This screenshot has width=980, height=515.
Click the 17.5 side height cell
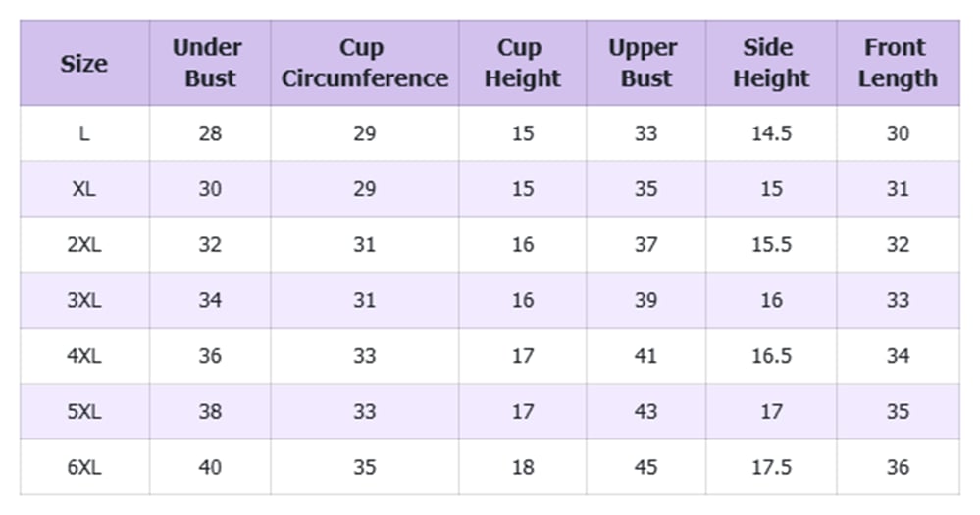point(771,467)
